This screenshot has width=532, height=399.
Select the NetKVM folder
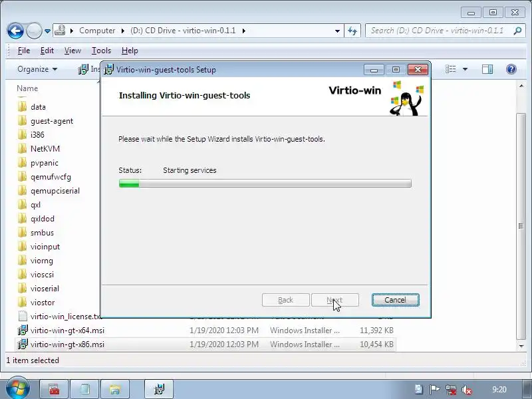pos(45,148)
